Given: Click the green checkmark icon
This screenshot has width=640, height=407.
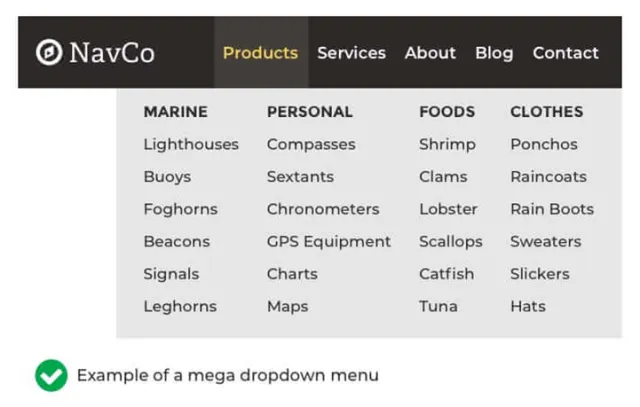Looking at the screenshot, I should pos(51,375).
